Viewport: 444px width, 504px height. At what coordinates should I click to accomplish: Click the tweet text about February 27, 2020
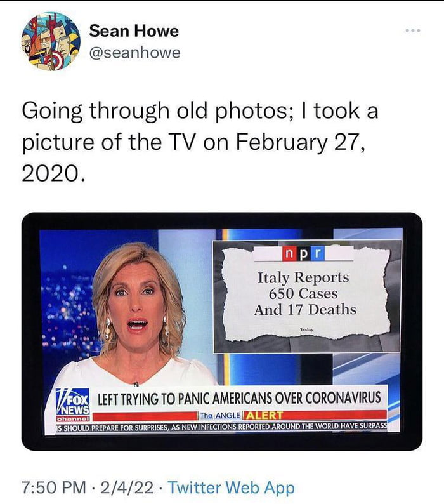pyautogui.click(x=200, y=142)
